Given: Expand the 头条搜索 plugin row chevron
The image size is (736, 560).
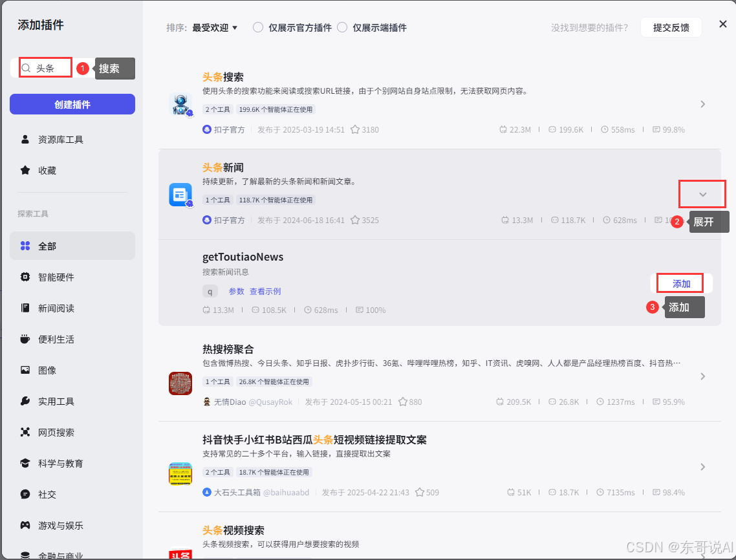Looking at the screenshot, I should click(x=702, y=104).
